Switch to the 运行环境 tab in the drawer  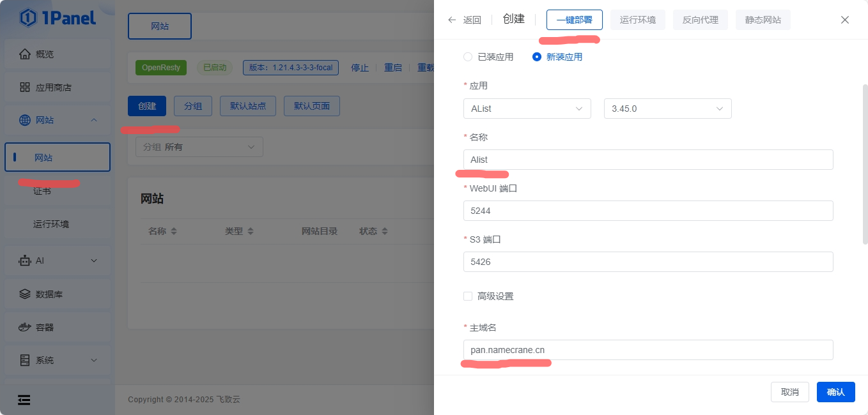[x=638, y=20]
